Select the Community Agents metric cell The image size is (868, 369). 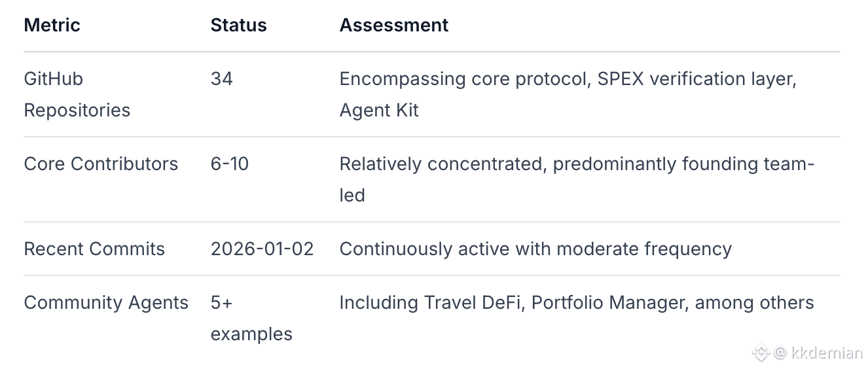[106, 302]
